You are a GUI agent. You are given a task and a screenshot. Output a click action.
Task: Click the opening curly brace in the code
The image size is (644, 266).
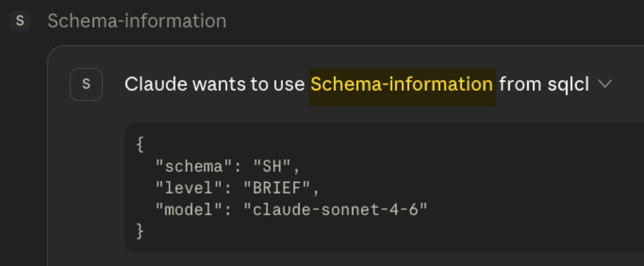pyautogui.click(x=140, y=145)
